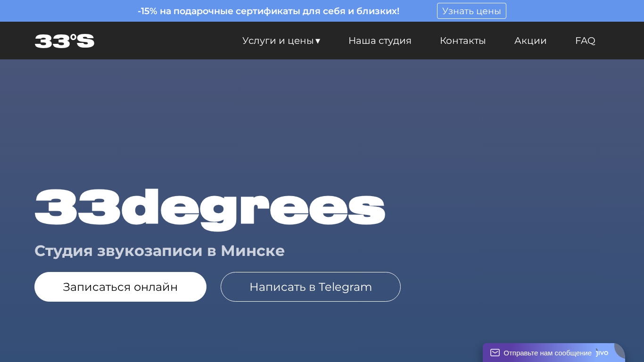644x362 pixels.
Task: Open the FAQ menu item
Action: coord(585,41)
